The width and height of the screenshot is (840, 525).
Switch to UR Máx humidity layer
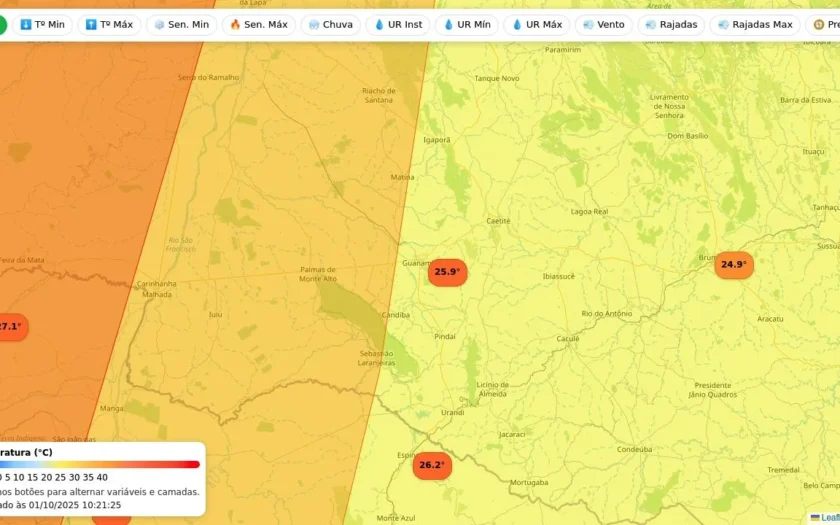point(538,24)
